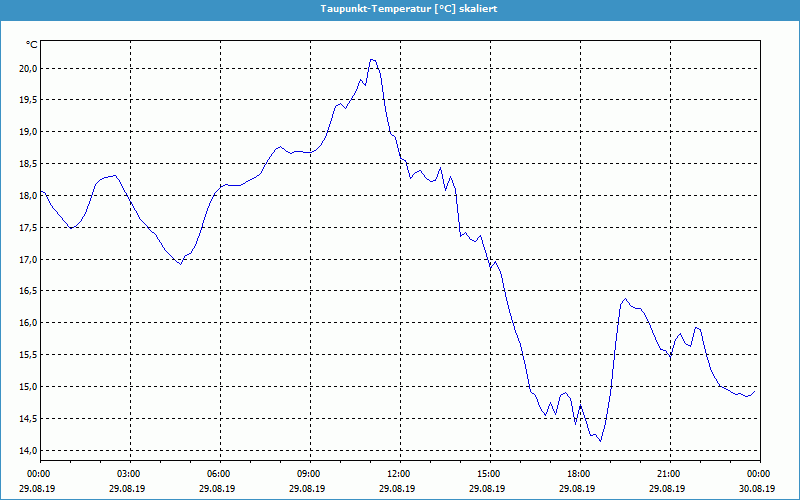The height and width of the screenshot is (500, 800).
Task: Select the 19,0 y-axis value label
Action: pyautogui.click(x=26, y=132)
